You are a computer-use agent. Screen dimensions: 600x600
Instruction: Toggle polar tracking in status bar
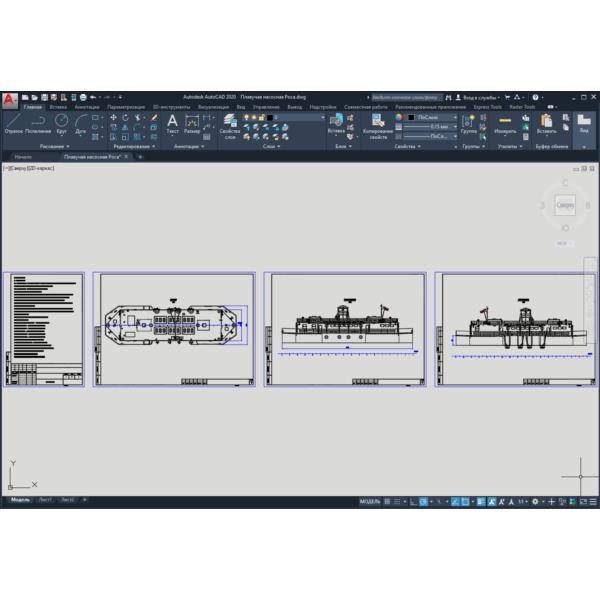click(x=423, y=502)
